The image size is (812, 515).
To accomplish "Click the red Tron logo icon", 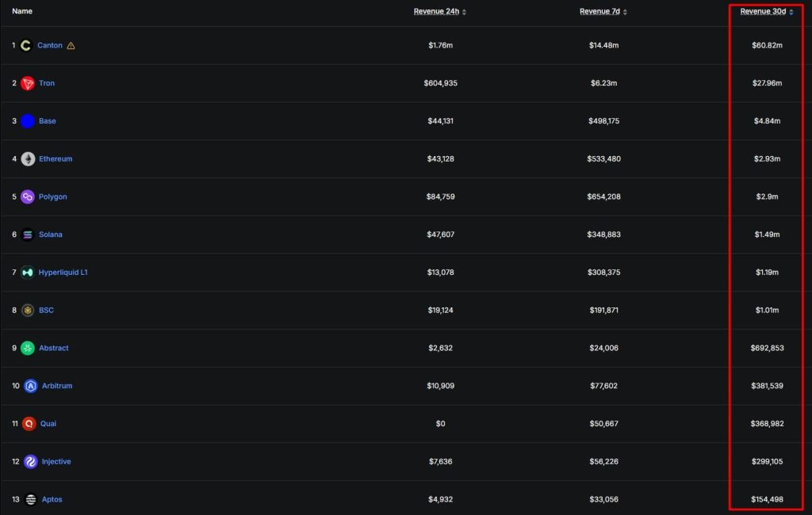I will (28, 83).
